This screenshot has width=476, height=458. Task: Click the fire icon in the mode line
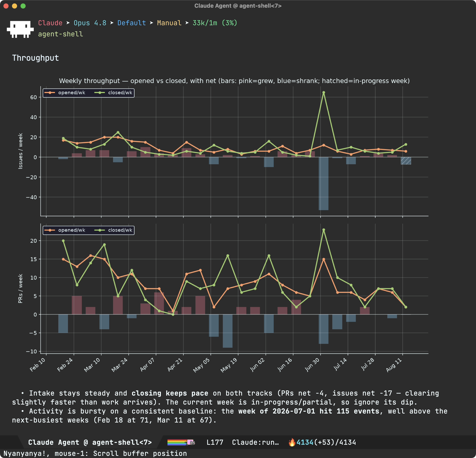click(x=292, y=442)
